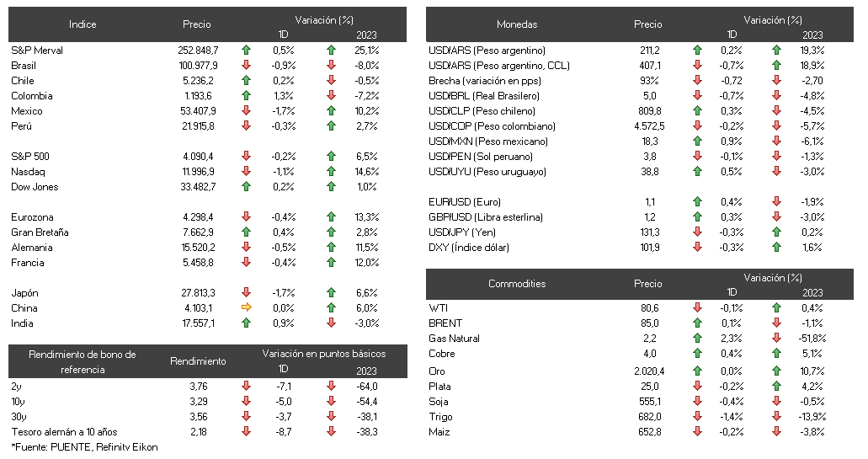The width and height of the screenshot is (868, 459).
Task: Select the S&P 500 row label
Action: [x=30, y=156]
